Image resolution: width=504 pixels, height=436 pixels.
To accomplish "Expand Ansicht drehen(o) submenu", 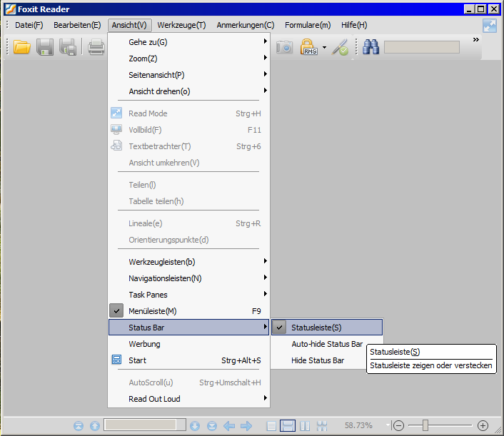I will pos(188,91).
